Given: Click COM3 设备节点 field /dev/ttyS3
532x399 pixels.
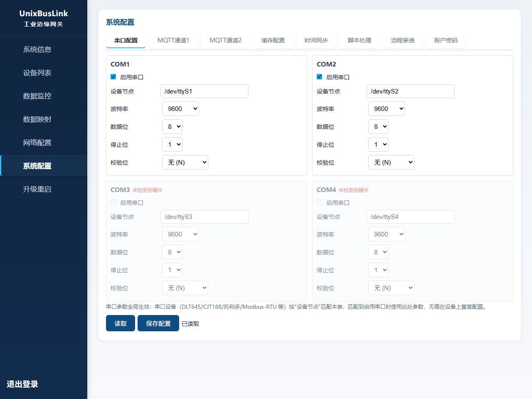Looking at the screenshot, I should coord(204,217).
